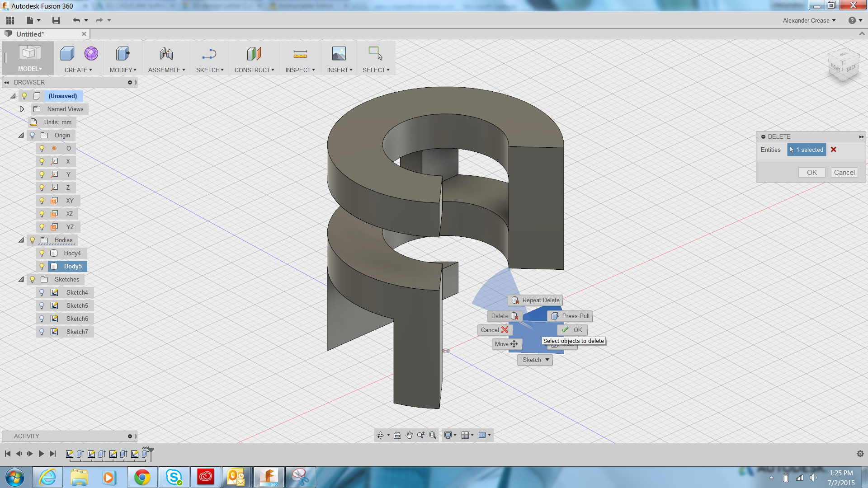
Task: Open Display Settings dropdown
Action: (450, 435)
